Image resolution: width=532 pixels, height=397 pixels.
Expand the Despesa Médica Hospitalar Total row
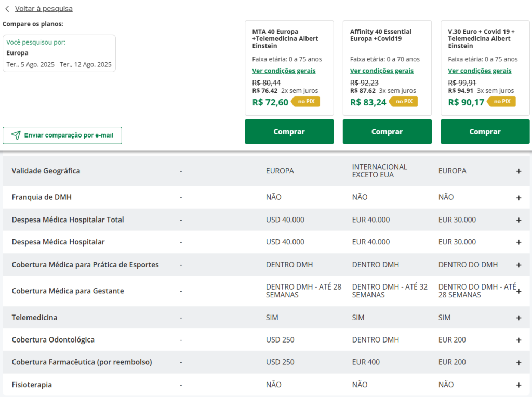click(x=518, y=220)
